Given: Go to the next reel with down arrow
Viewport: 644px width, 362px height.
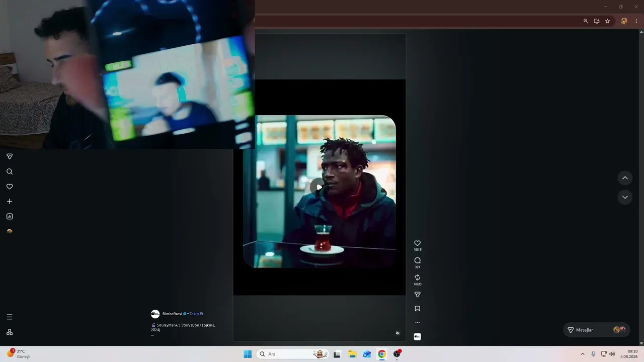Looking at the screenshot, I should click(625, 197).
